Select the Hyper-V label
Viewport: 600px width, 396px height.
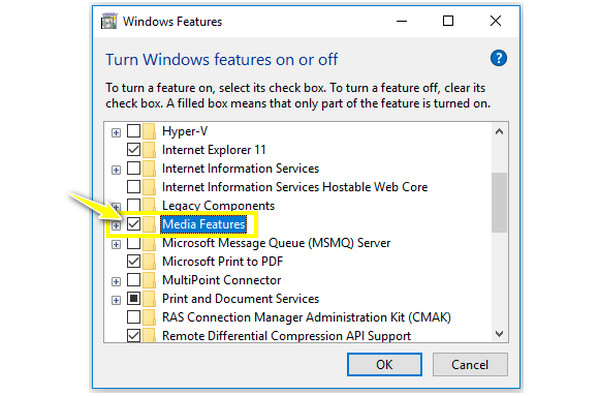pos(185,131)
